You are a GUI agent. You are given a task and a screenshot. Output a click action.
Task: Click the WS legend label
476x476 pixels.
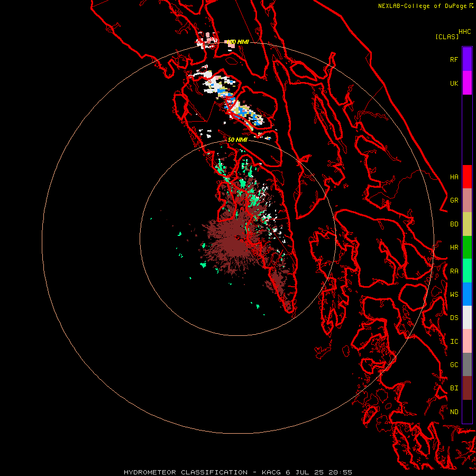point(454,295)
